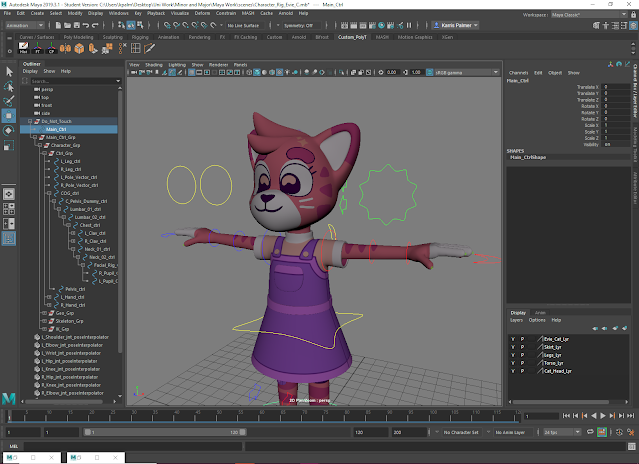The width and height of the screenshot is (639, 464).
Task: Open viewport Shading menu
Action: [x=154, y=65]
